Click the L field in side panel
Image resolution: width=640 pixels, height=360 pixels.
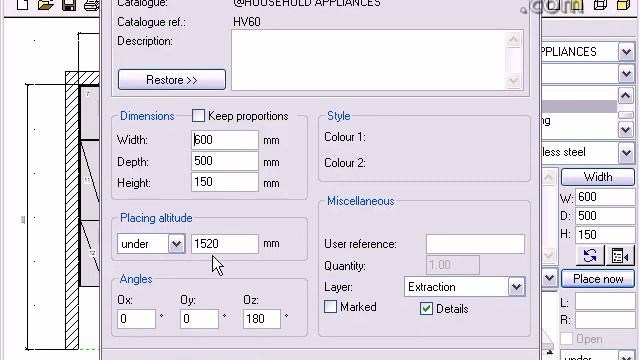[606, 302]
